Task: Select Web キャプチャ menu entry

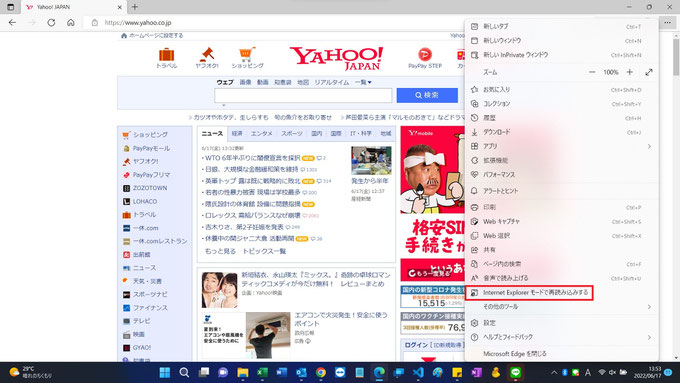Action: coord(562,222)
